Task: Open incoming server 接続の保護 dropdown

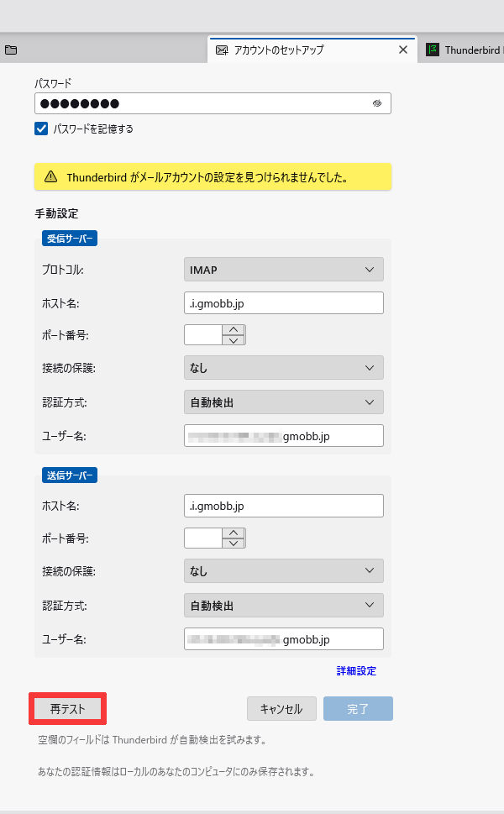Action: 283,368
